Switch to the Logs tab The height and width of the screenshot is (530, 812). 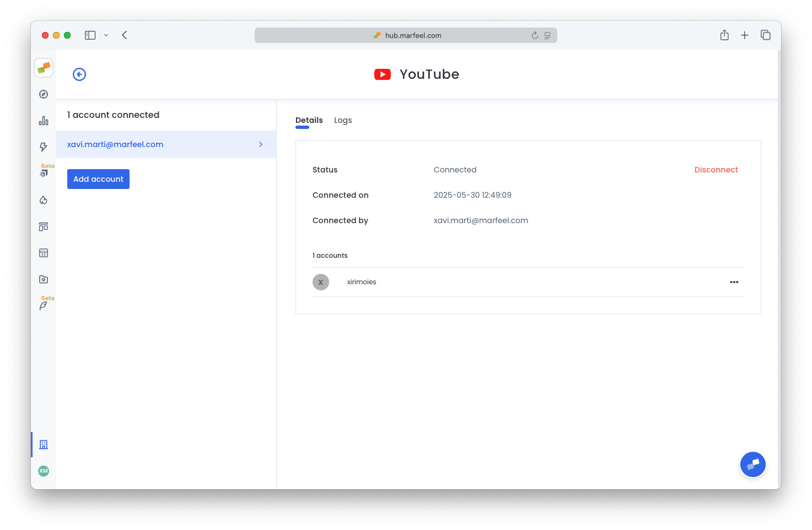coord(343,120)
